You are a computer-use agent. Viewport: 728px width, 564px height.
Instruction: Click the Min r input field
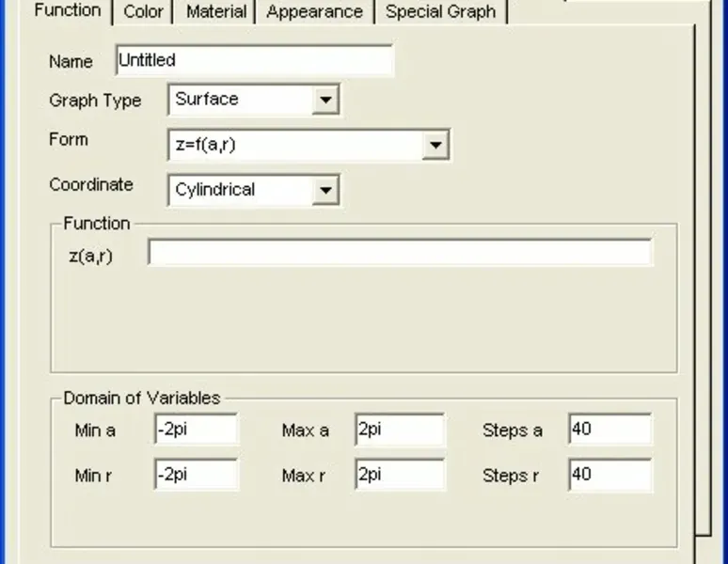coord(197,475)
